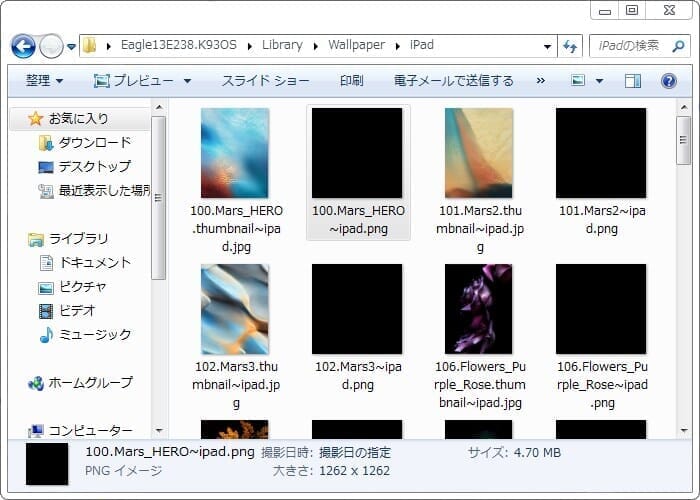
Task: Show more toolbar commands chevron
Action: (541, 81)
